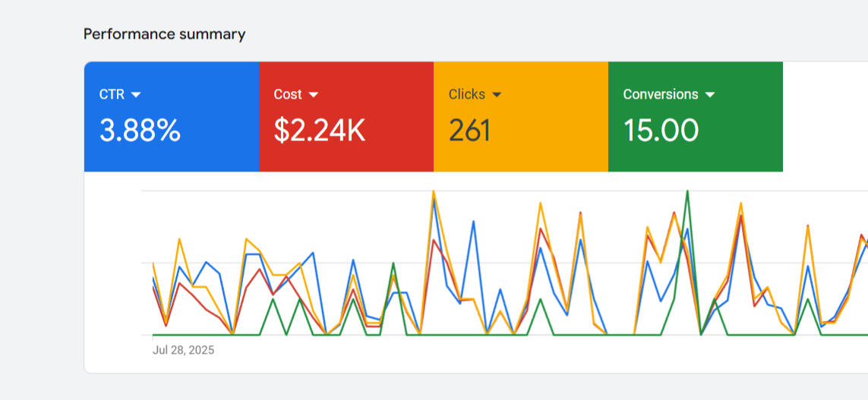Click the empty white tile beside Conversions card

click(x=825, y=117)
